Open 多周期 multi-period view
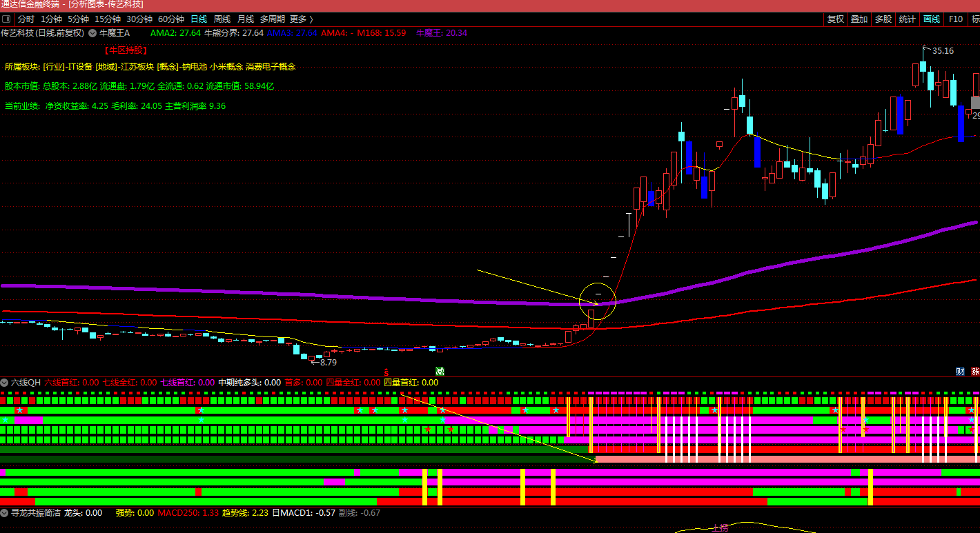 [272, 19]
